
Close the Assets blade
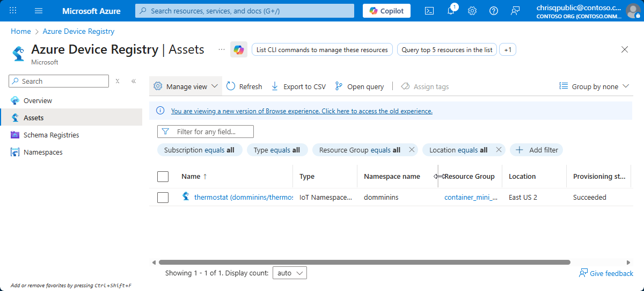coord(625,49)
